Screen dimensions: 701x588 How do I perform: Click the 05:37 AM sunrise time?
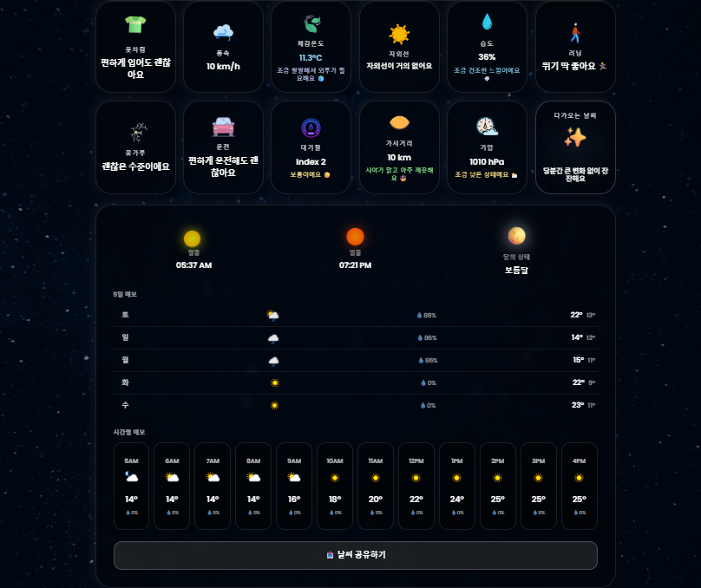pos(193,265)
